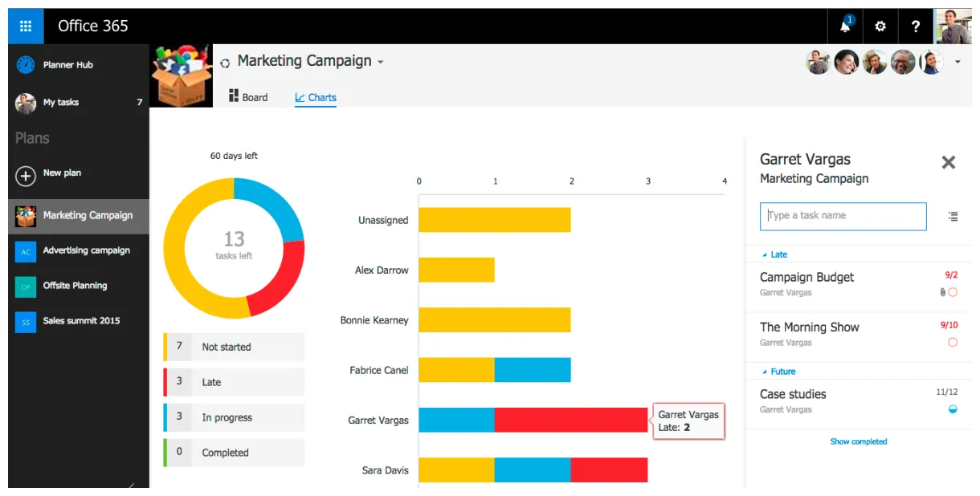
Task: Open the settings gear icon
Action: [x=880, y=26]
